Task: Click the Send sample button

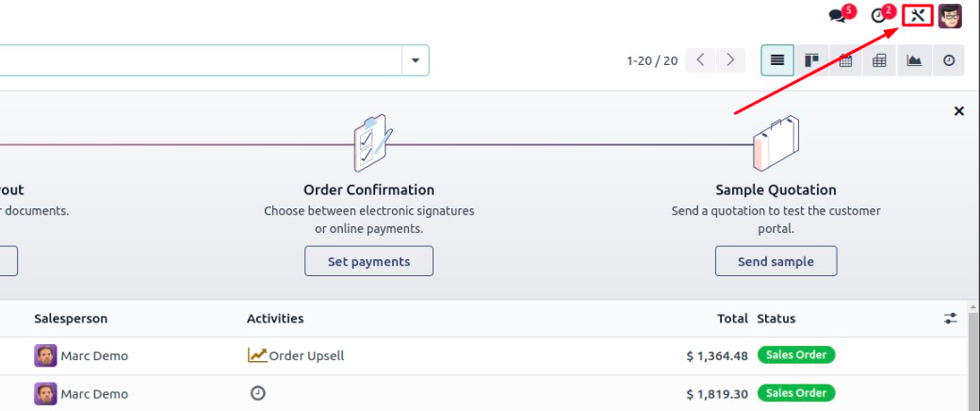Action: point(776,261)
